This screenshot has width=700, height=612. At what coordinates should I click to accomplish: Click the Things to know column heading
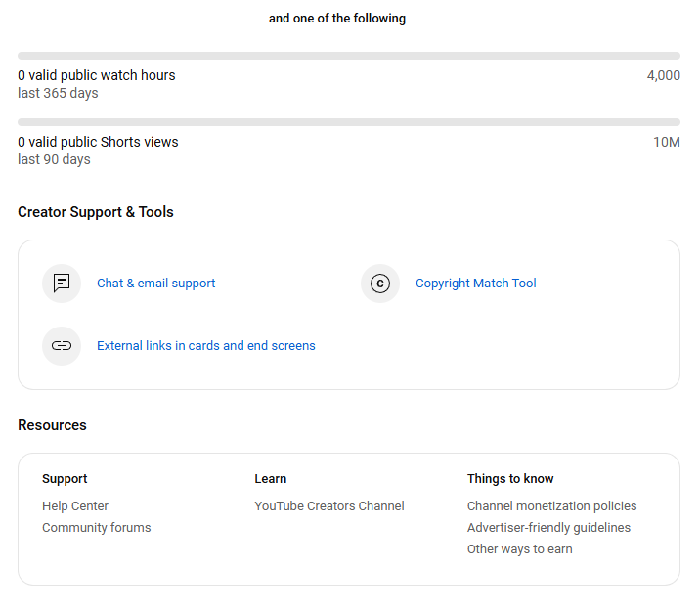point(510,479)
